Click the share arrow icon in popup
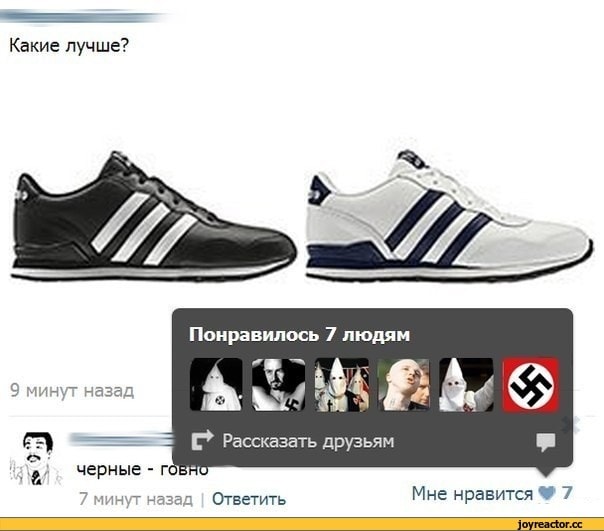 point(202,440)
